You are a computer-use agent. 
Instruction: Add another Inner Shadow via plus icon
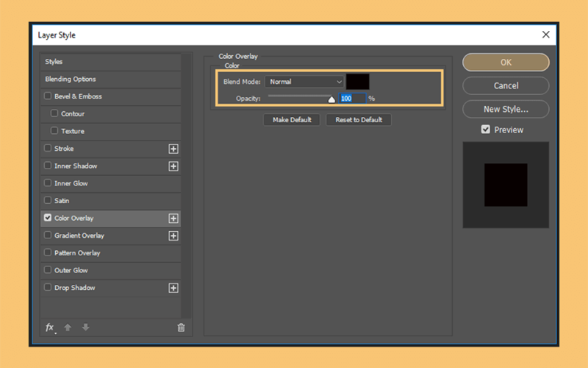pos(173,166)
